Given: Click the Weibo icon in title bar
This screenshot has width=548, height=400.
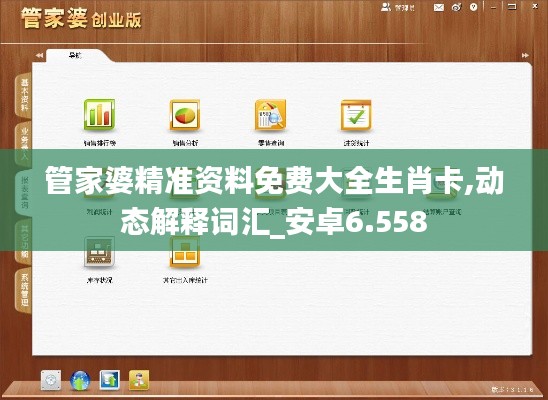Looking at the screenshot, I should pos(456,7).
